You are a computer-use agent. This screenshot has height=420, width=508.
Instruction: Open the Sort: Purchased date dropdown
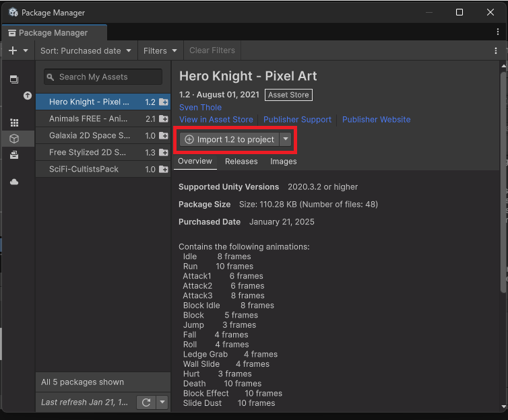(x=86, y=50)
